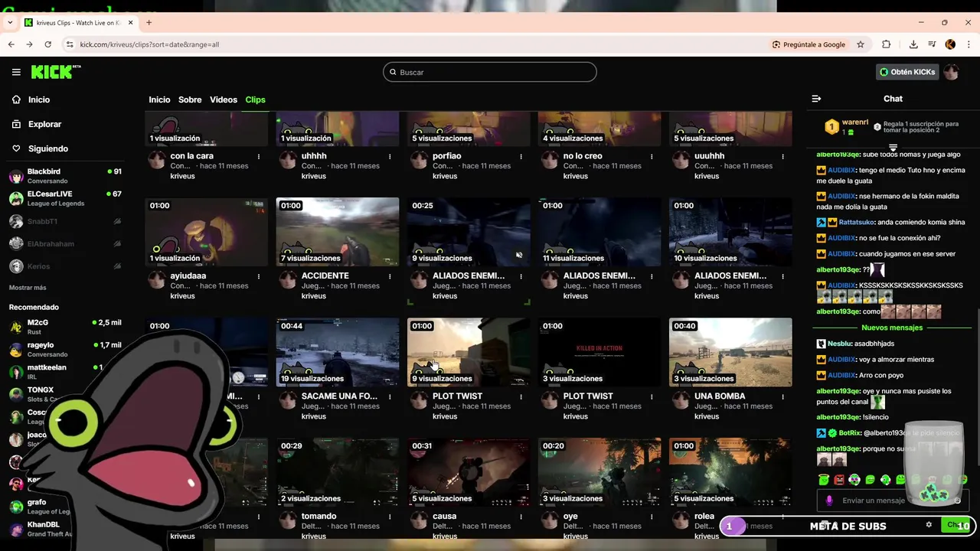Reload the page
Viewport: 980px width, 551px height.
point(47,44)
